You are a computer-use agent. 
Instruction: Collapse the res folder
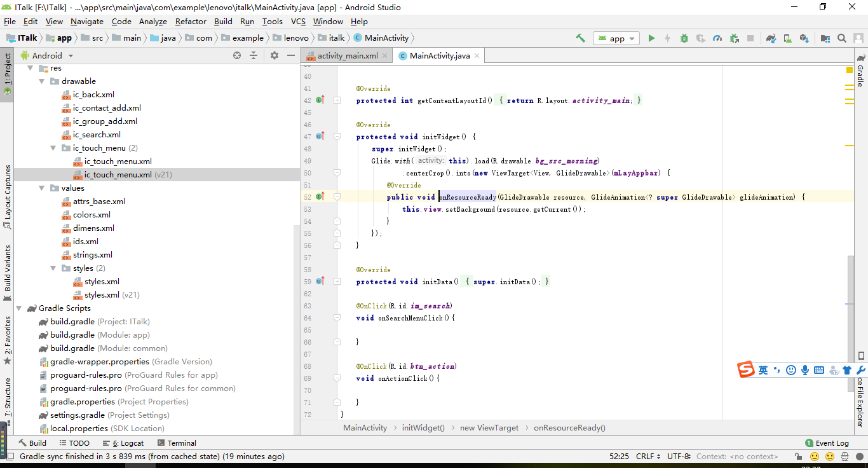[30, 68]
